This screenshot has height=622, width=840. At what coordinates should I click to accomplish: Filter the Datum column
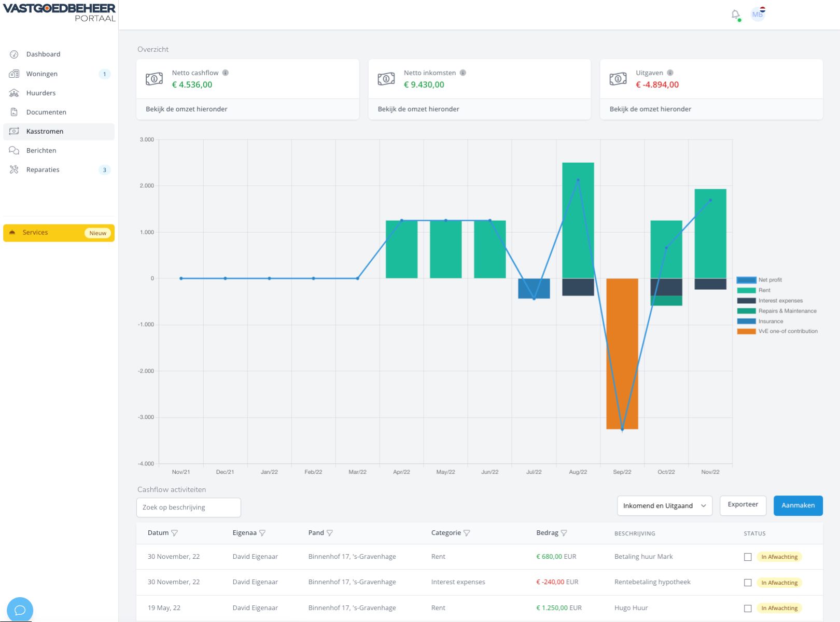click(x=175, y=533)
